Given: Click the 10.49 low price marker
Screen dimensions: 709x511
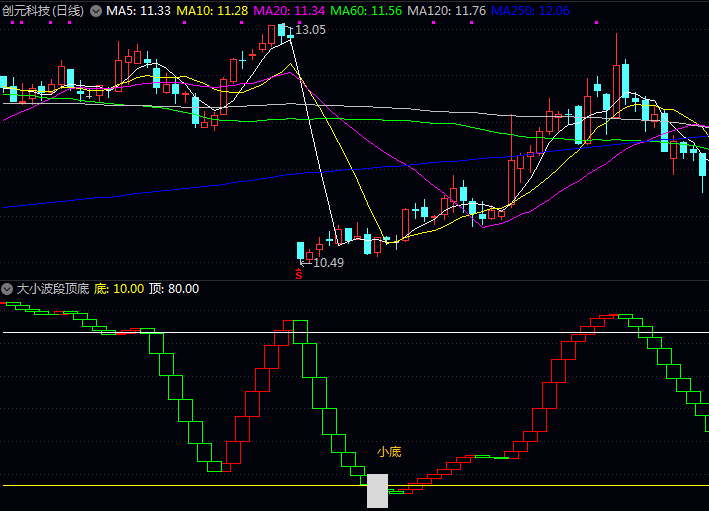Looking at the screenshot, I should (328, 263).
